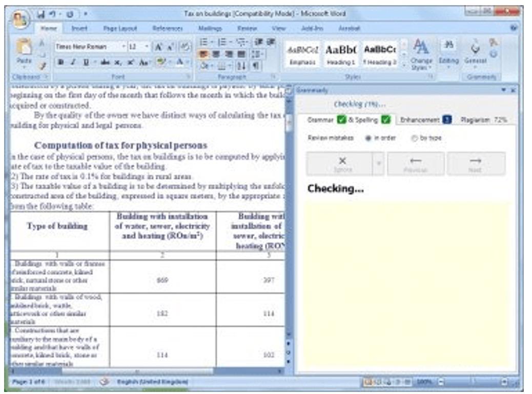532x394 pixels.
Task: Switch to the Plagiarism tab
Action: pyautogui.click(x=483, y=120)
